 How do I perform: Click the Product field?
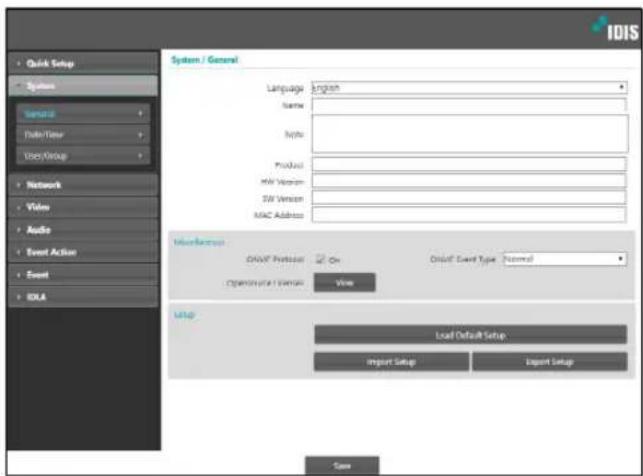tap(469, 165)
